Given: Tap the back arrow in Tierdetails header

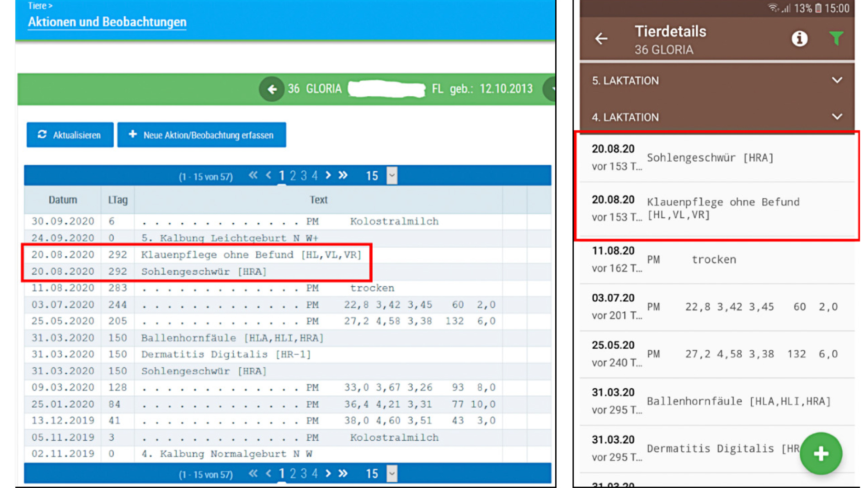Looking at the screenshot, I should pyautogui.click(x=601, y=39).
